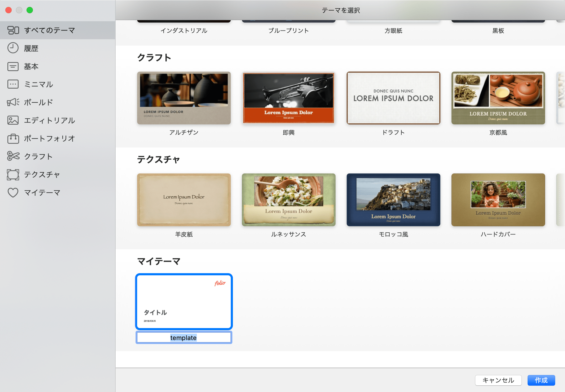This screenshot has width=565, height=392.
Task: Click the 方眼紙 theme label
Action: pos(393,31)
